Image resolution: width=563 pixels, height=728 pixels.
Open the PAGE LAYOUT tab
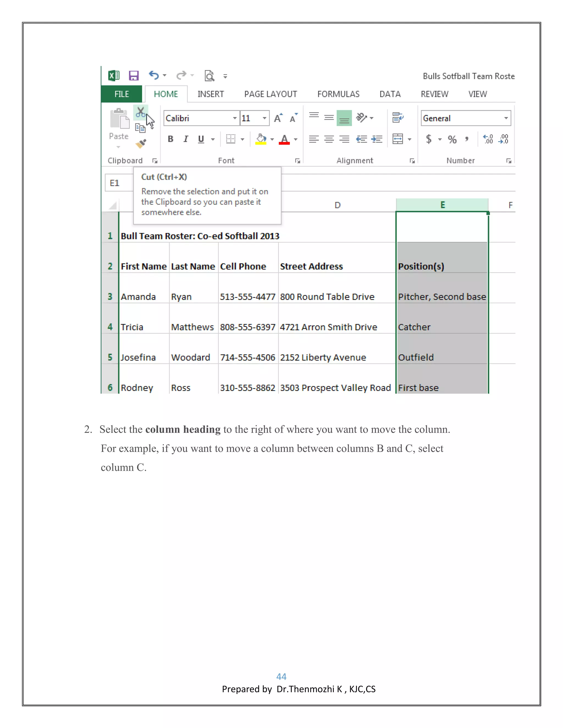[271, 94]
